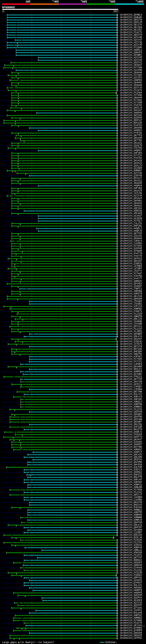
Task: Select hit UniRef100_A4QPL1
Action: tap(131, 50)
